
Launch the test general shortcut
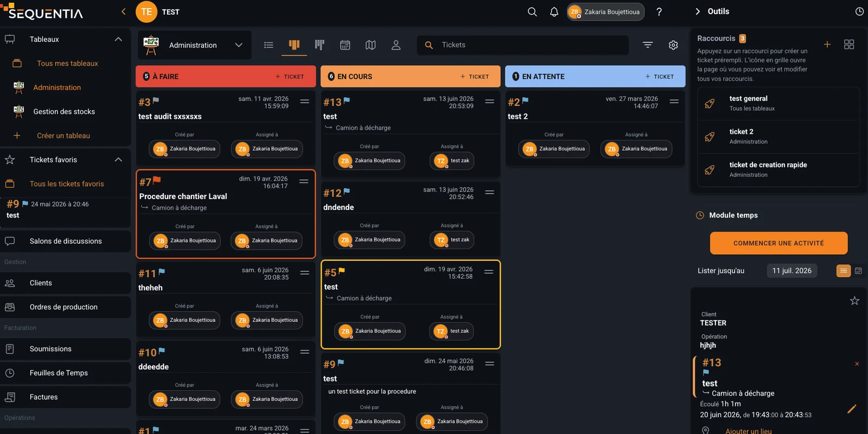778,104
